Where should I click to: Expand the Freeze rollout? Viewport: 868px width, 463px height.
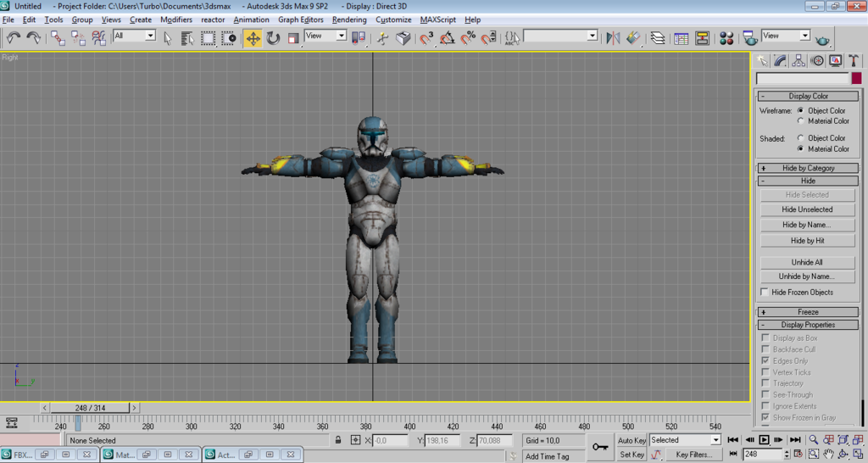point(808,312)
